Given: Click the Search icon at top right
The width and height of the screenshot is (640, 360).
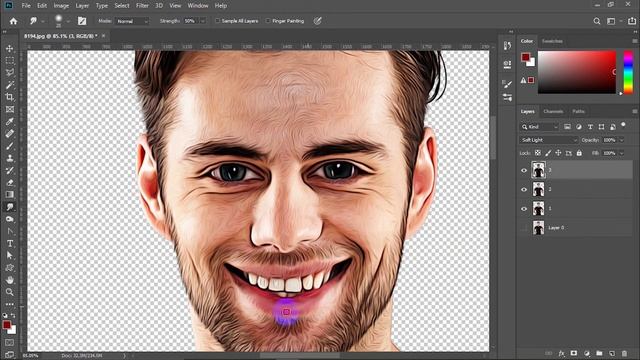Looking at the screenshot, I should [x=597, y=21].
